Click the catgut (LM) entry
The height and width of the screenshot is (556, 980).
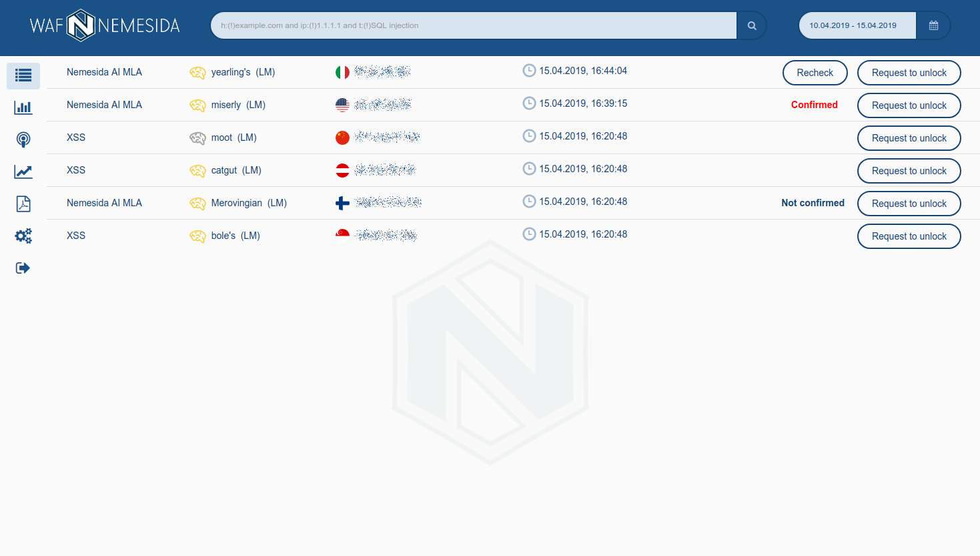pyautogui.click(x=236, y=170)
